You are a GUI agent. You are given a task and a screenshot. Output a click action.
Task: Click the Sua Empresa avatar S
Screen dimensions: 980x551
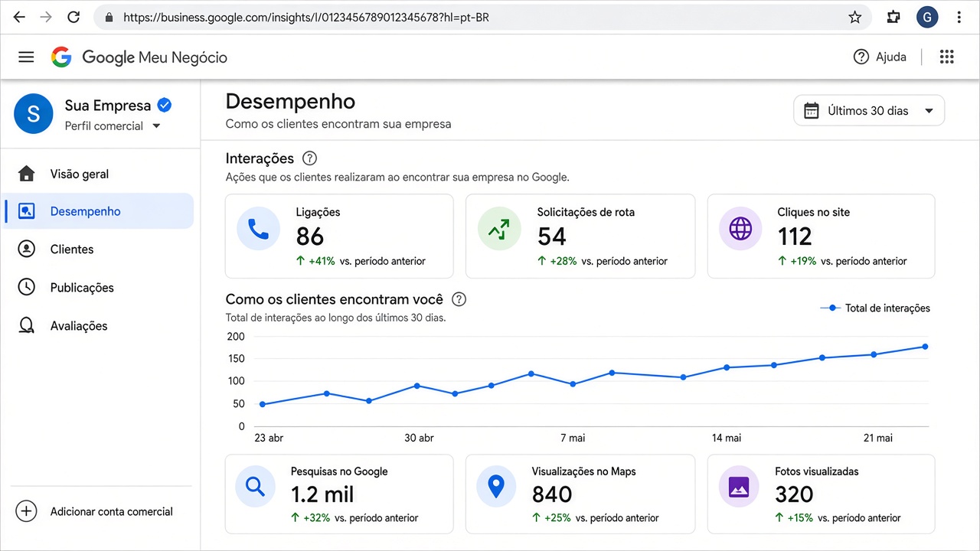pyautogui.click(x=34, y=113)
